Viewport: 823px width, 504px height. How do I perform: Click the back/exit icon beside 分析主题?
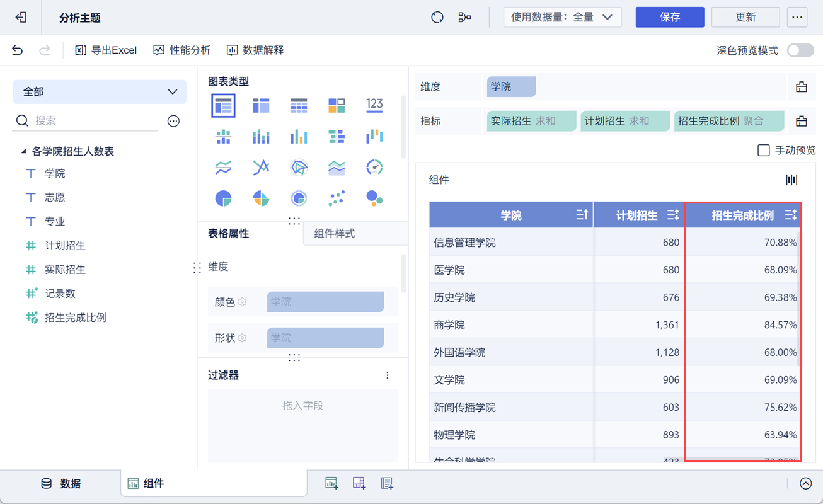(x=21, y=18)
